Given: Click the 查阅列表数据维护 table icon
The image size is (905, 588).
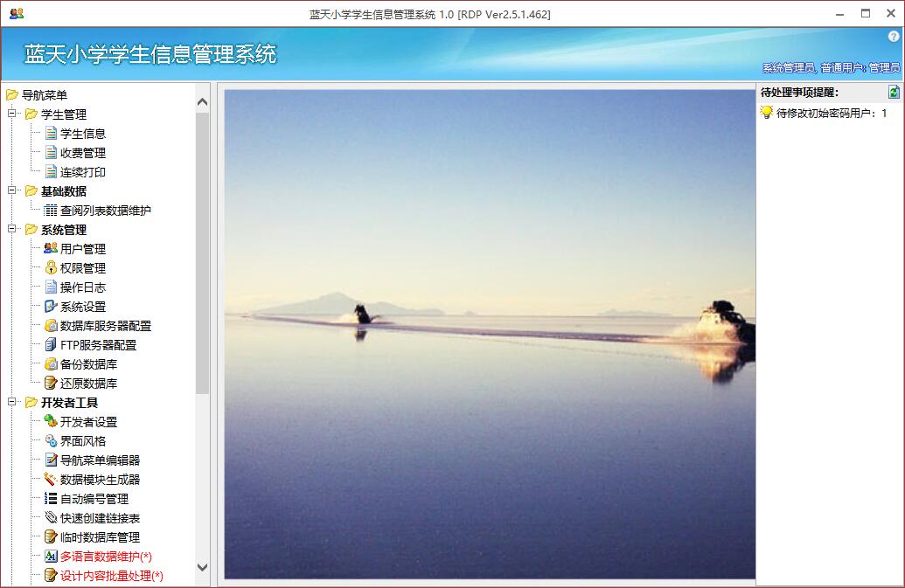Looking at the screenshot, I should click(x=51, y=211).
